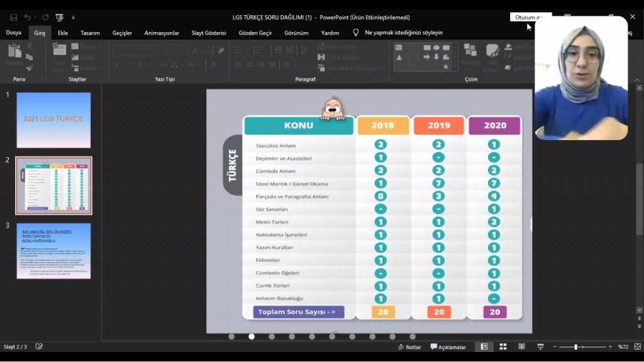This screenshot has height=362, width=644.
Task: Launch Slide Show view icon in status bar
Action: (x=540, y=347)
